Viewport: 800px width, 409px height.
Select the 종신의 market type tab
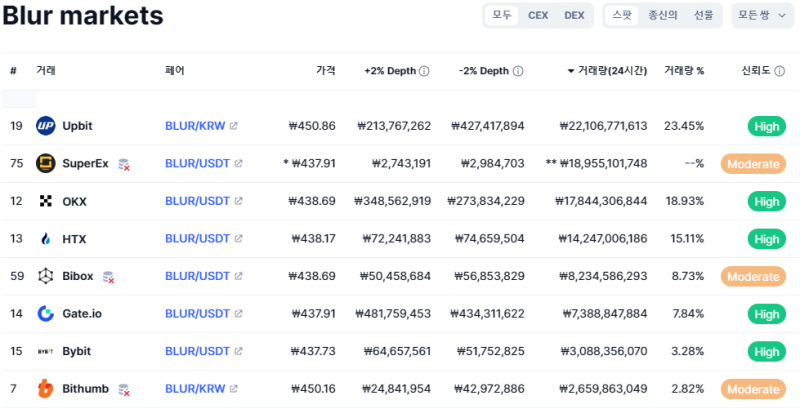pos(663,15)
